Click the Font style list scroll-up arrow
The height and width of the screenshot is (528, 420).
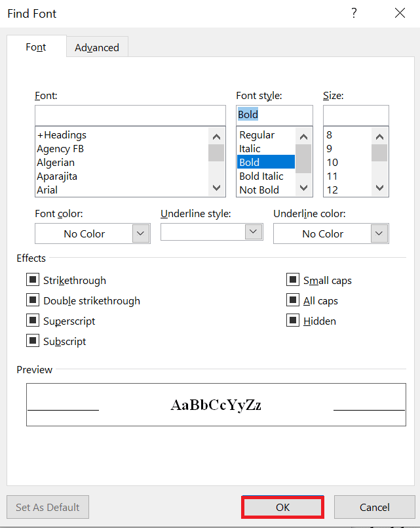(303, 136)
